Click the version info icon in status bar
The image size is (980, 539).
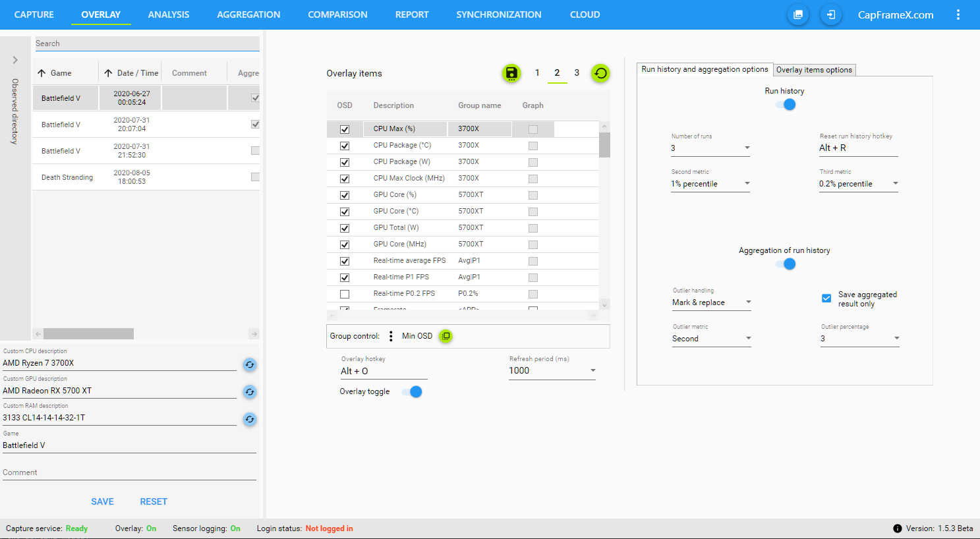coord(898,528)
